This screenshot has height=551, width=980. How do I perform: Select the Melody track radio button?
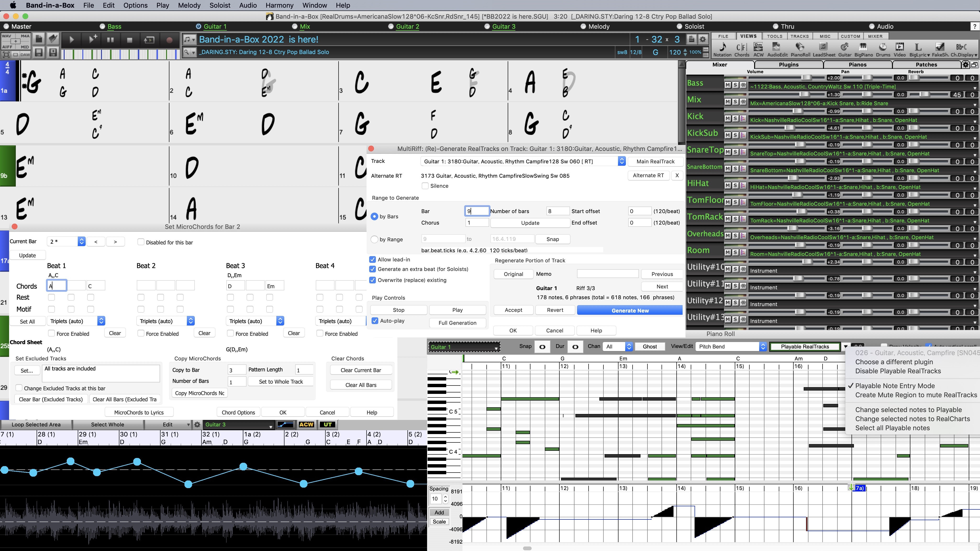click(x=584, y=26)
